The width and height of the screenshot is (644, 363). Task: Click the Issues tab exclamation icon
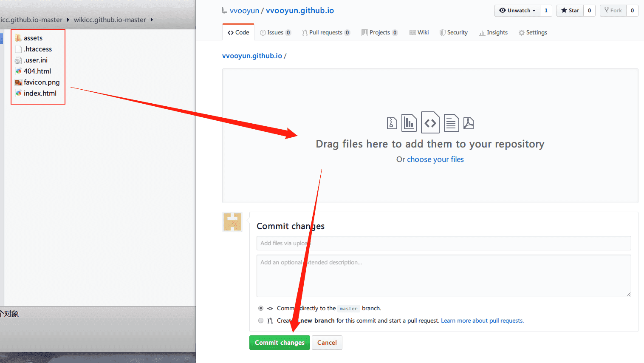pos(263,33)
